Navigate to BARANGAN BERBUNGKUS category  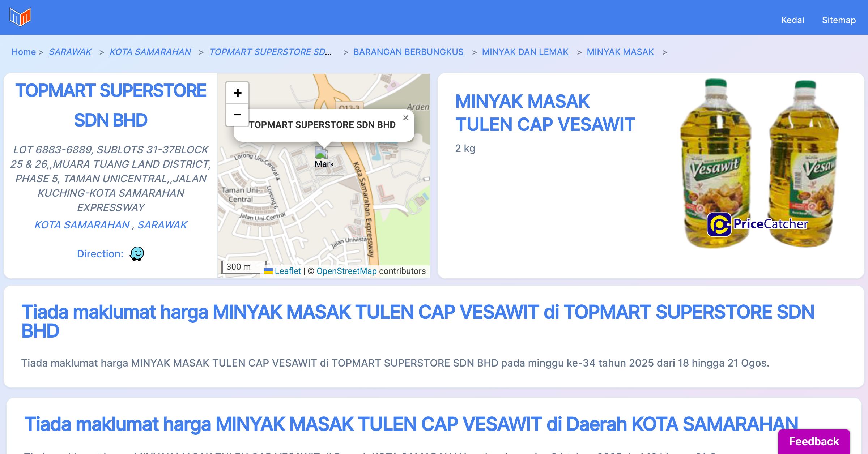click(x=408, y=52)
